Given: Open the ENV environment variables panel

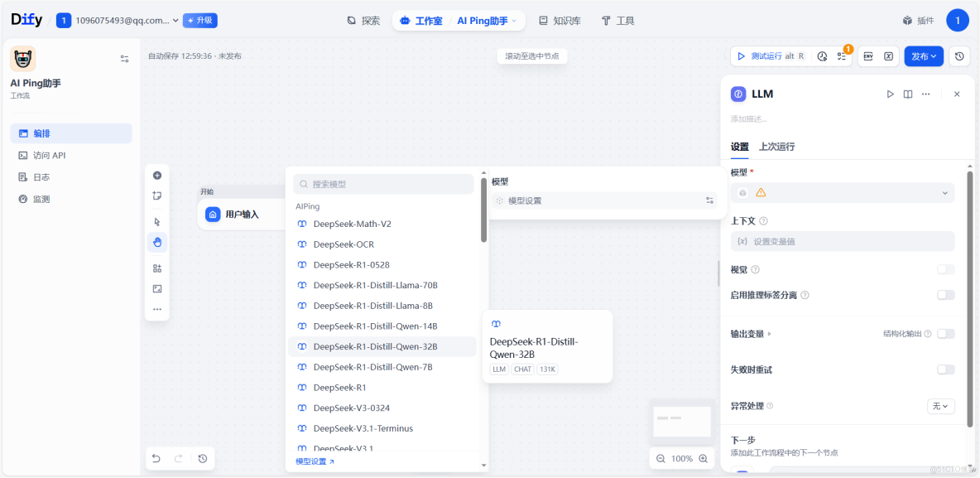Looking at the screenshot, I should 867,56.
